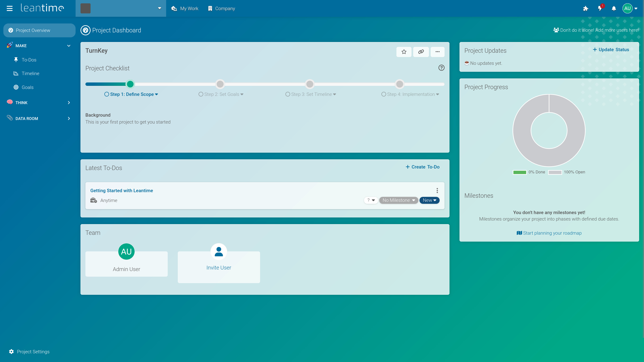Open the No Milestone dropdown
Screen dimensions: 644x362
pos(398,200)
